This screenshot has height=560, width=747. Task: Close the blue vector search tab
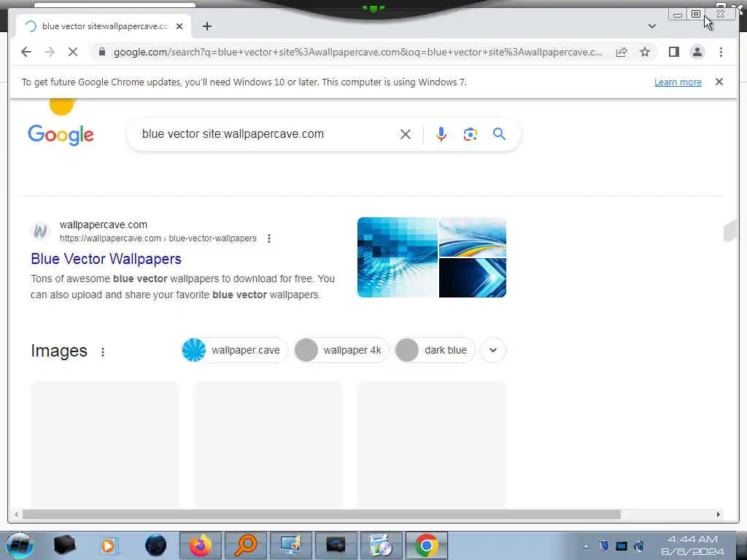(179, 26)
